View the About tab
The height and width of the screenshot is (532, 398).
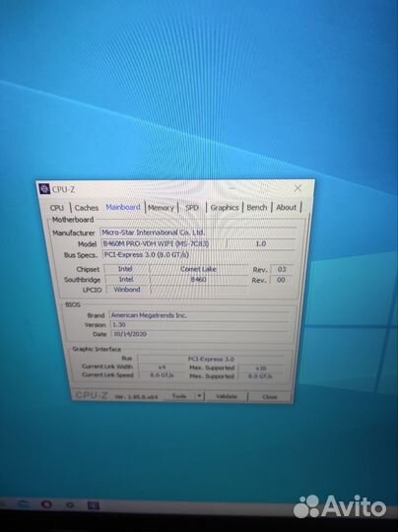point(286,207)
